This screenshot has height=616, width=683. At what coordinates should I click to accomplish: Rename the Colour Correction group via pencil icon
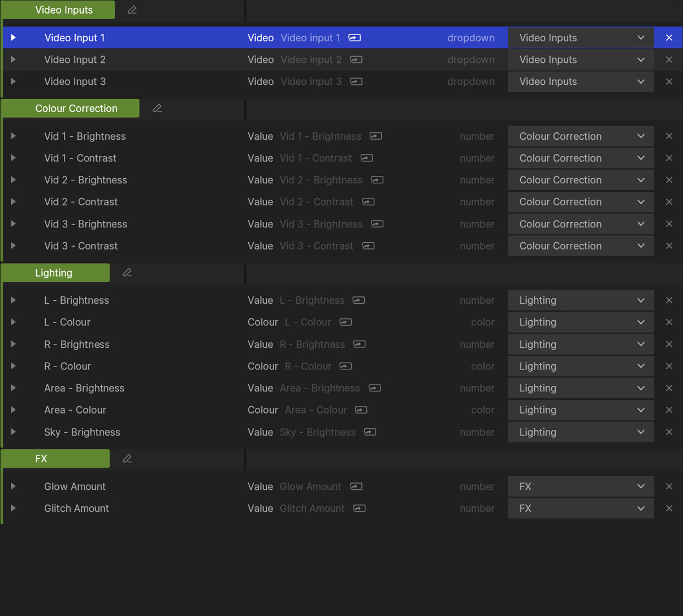[157, 108]
